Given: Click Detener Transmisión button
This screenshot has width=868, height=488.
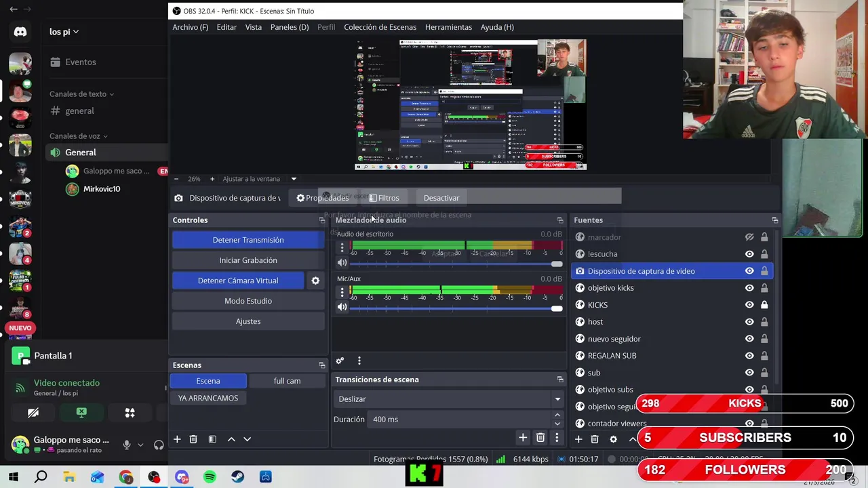Looking at the screenshot, I should [248, 240].
